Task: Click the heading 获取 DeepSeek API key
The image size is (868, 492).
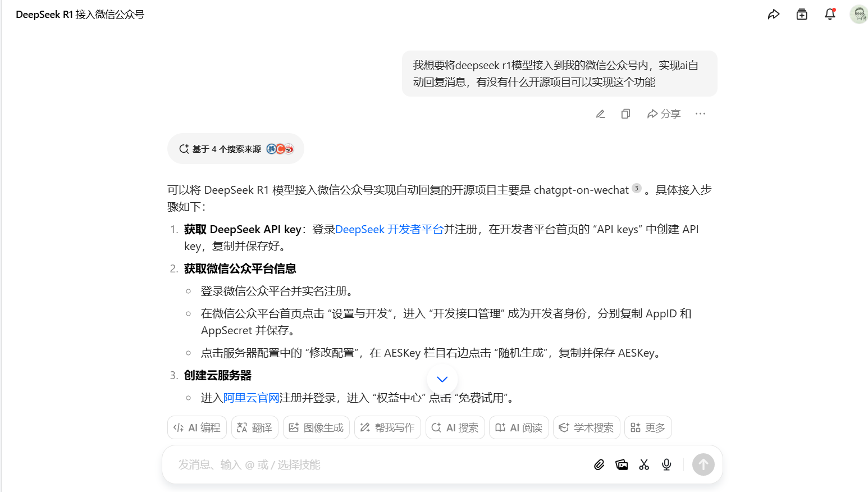Action: (x=243, y=229)
